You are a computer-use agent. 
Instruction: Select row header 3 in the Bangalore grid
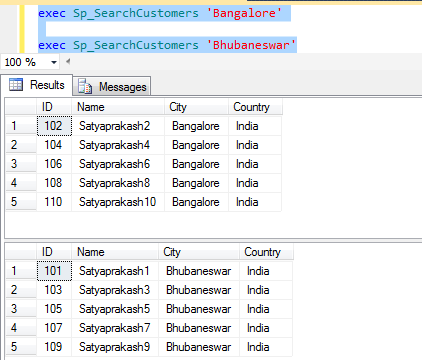point(21,164)
